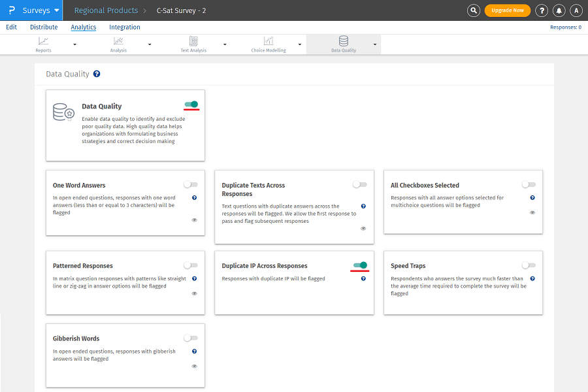
Task: Switch to the Distribute tab
Action: tap(44, 27)
